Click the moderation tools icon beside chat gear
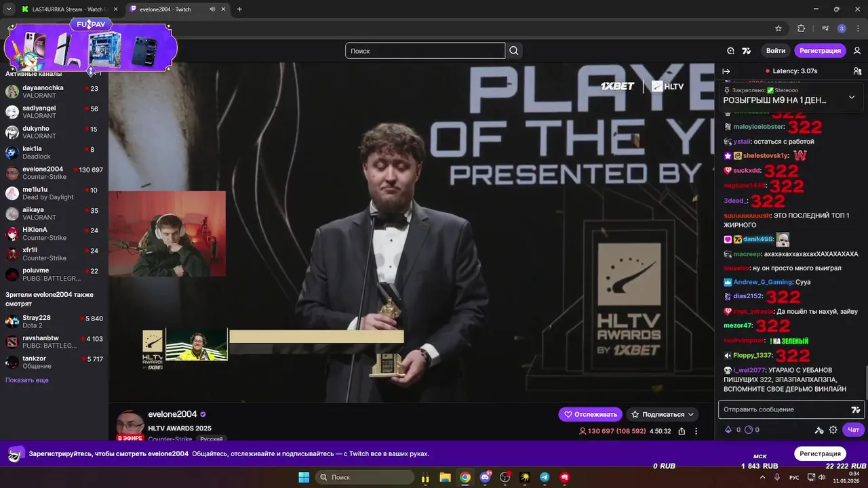Screen dimensions: 868x488 point(819,430)
